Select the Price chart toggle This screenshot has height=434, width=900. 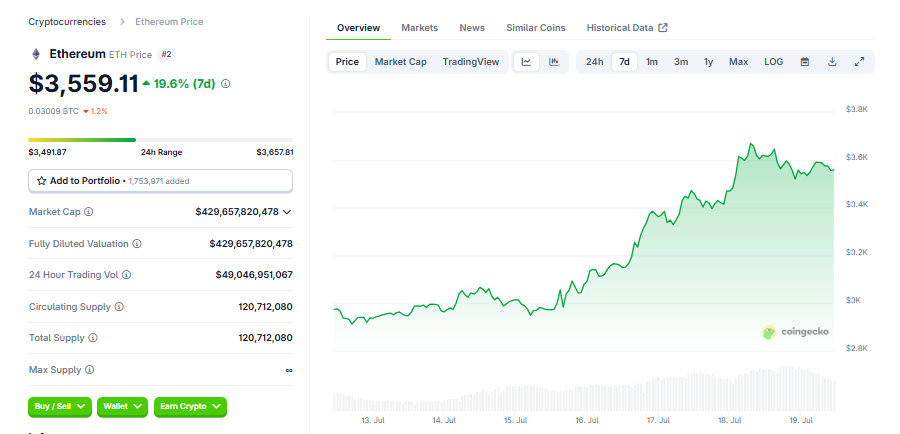(347, 62)
